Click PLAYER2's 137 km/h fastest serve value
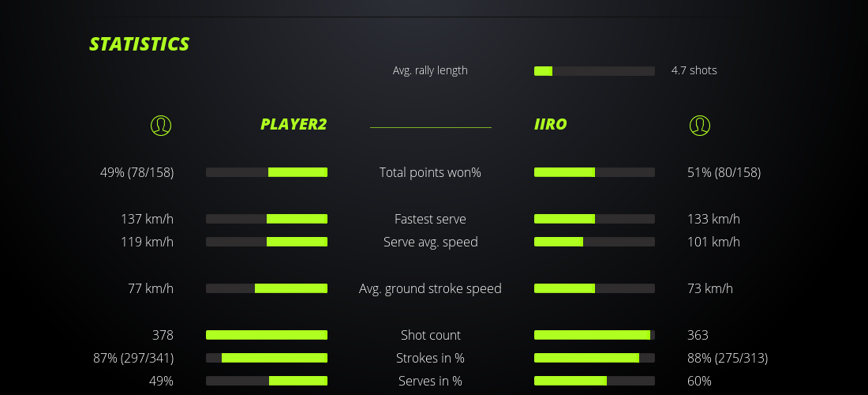868x395 pixels. click(x=147, y=219)
